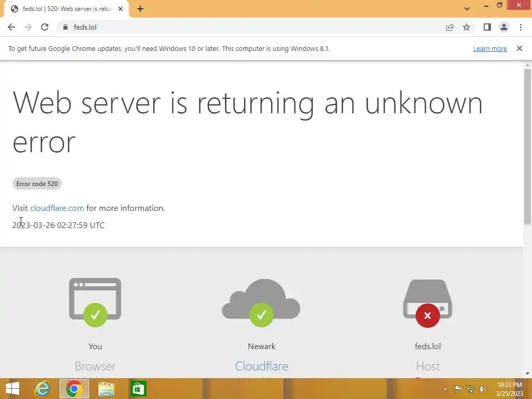Click the Chrome taskbar icon
Screen dimensions: 532x399
click(74, 389)
